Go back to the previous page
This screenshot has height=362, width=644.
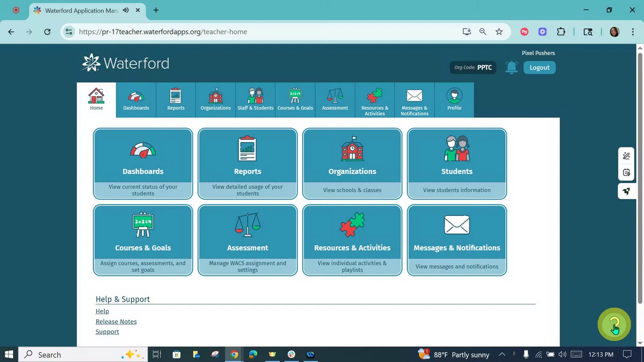(x=11, y=32)
